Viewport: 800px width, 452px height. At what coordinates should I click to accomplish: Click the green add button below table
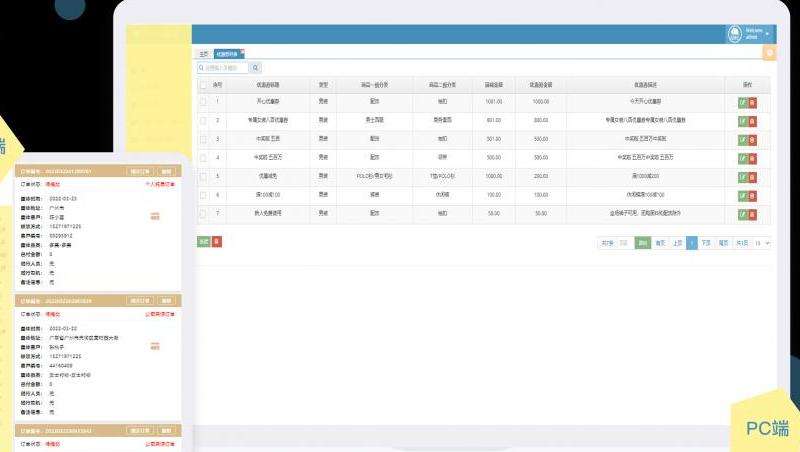point(204,241)
